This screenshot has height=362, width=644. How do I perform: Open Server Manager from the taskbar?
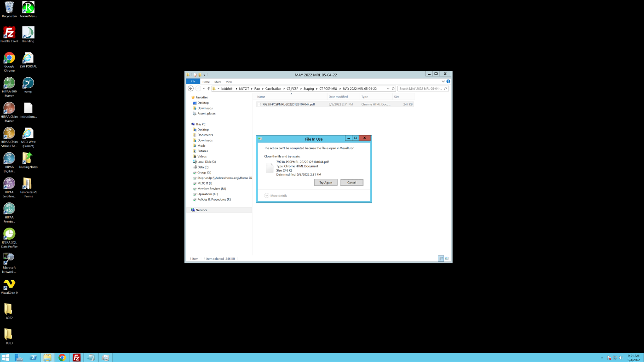tap(19, 357)
